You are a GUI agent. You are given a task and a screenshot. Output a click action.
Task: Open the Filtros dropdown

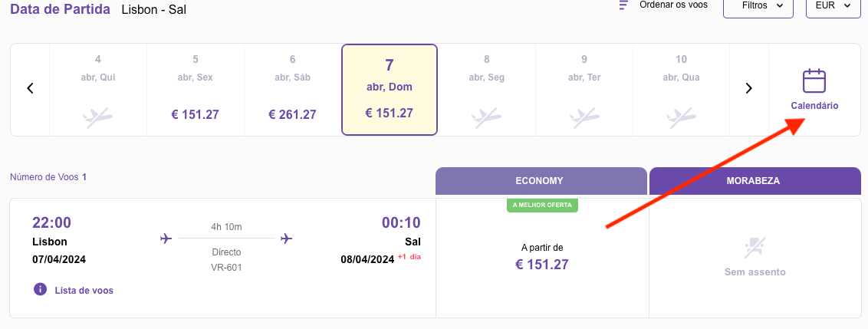coord(758,6)
